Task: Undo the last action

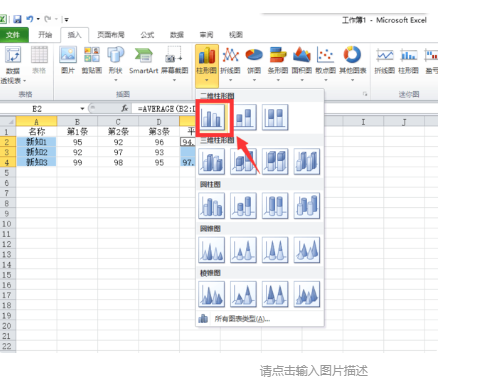Action: tap(30, 19)
